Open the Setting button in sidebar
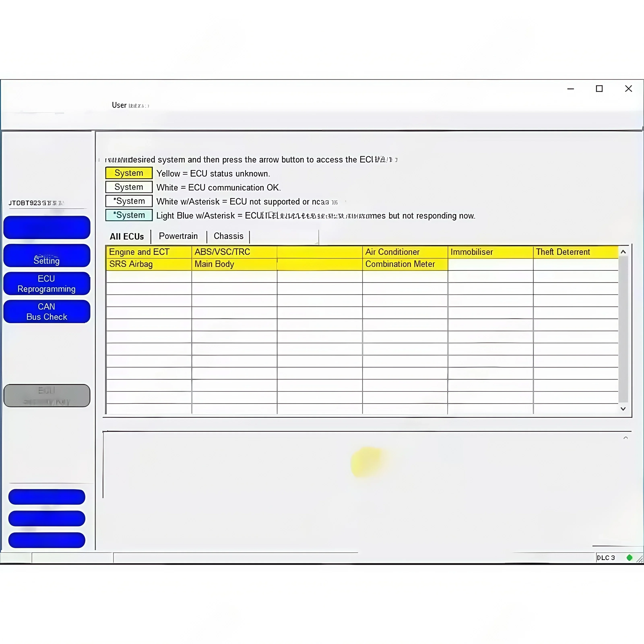The width and height of the screenshot is (644, 644). pos(47,256)
